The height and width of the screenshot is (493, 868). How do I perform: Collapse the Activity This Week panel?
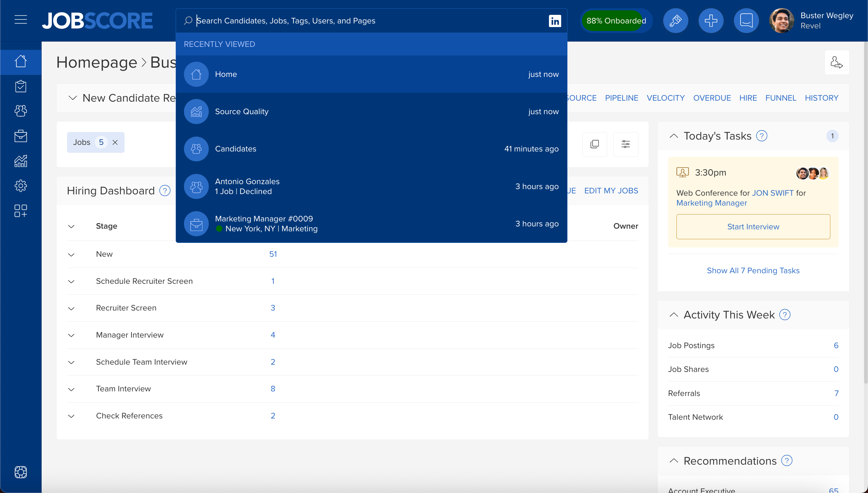coord(673,314)
